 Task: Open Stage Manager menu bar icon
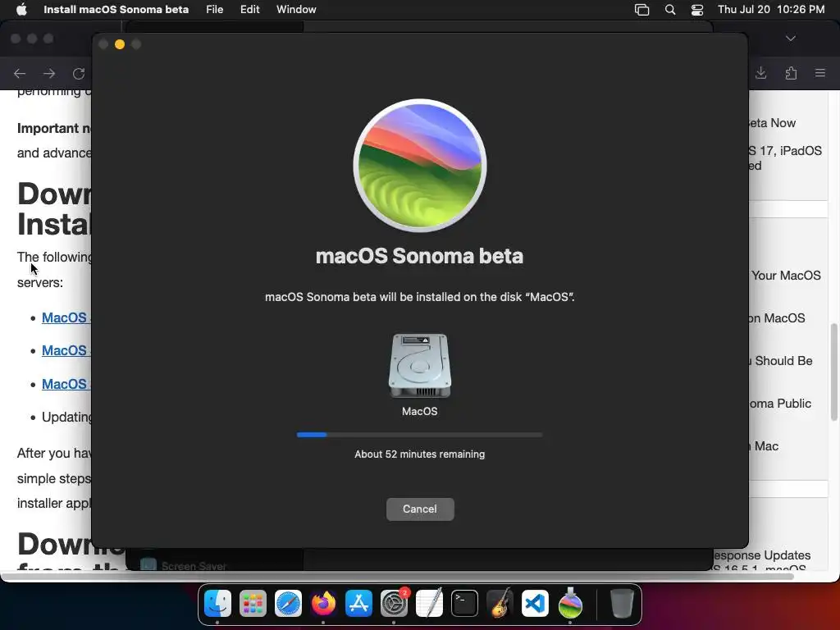[x=641, y=10]
